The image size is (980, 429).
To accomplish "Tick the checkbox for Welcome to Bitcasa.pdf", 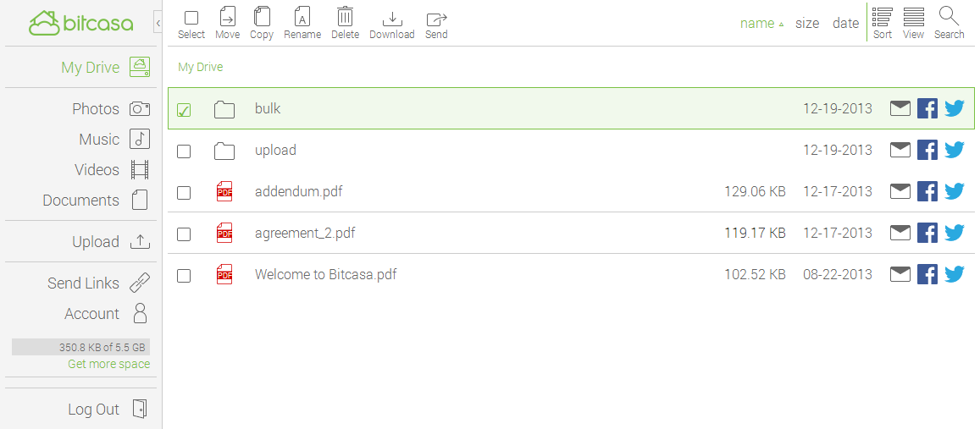I will point(184,276).
